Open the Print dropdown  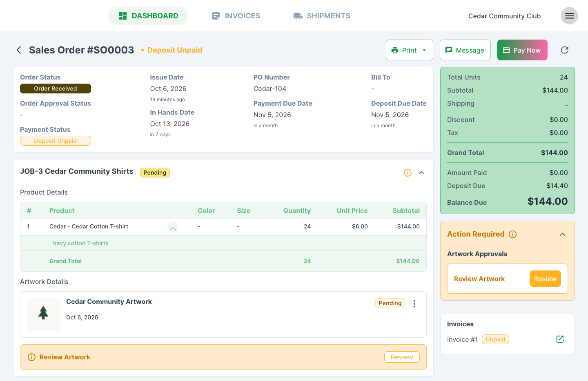409,50
